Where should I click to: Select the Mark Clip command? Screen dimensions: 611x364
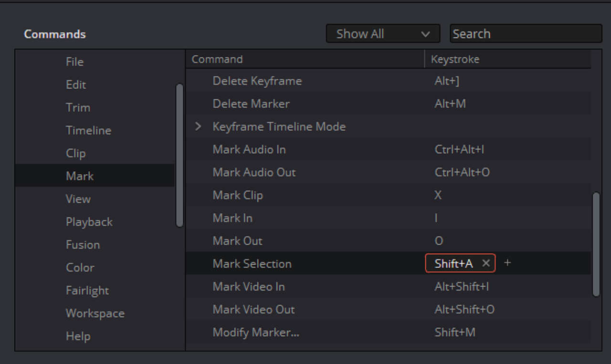click(238, 195)
